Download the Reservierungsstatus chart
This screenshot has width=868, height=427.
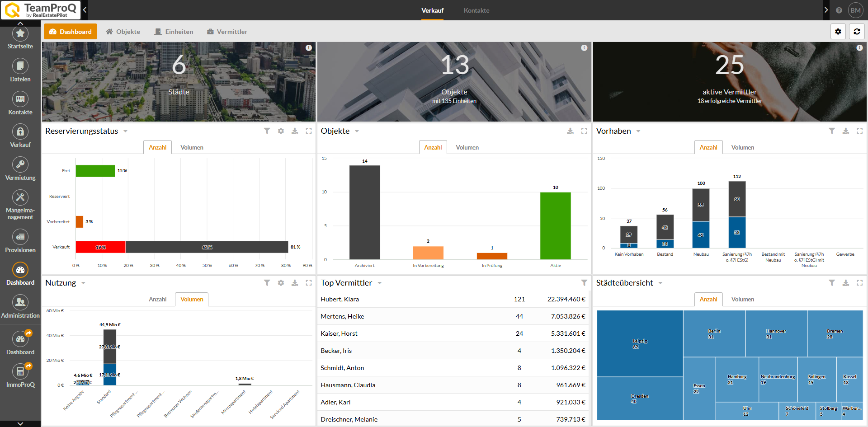click(x=295, y=131)
